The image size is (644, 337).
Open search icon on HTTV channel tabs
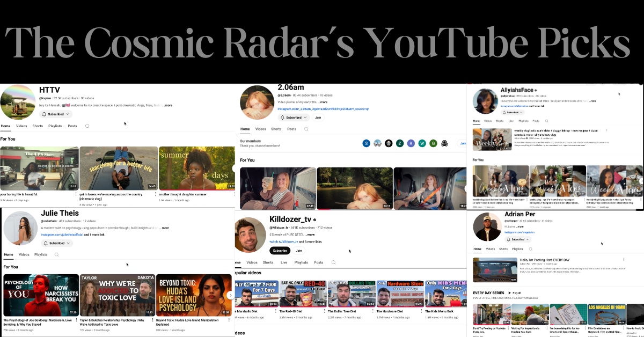pos(87,126)
